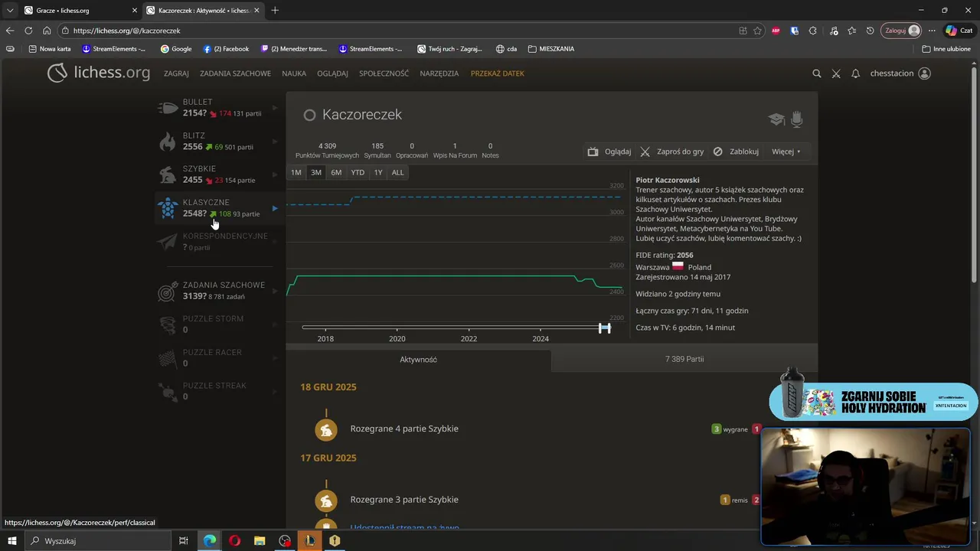980x551 pixels.
Task: Set the rating chart range to 1M
Action: 296,172
